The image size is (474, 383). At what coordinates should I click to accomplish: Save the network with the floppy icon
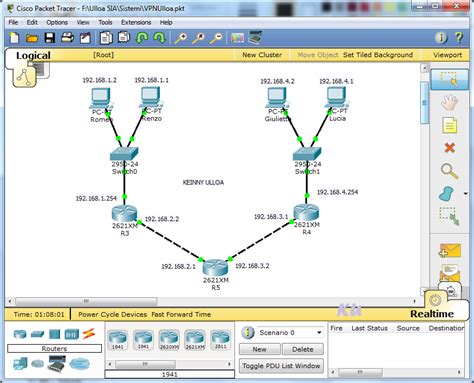tap(50, 38)
